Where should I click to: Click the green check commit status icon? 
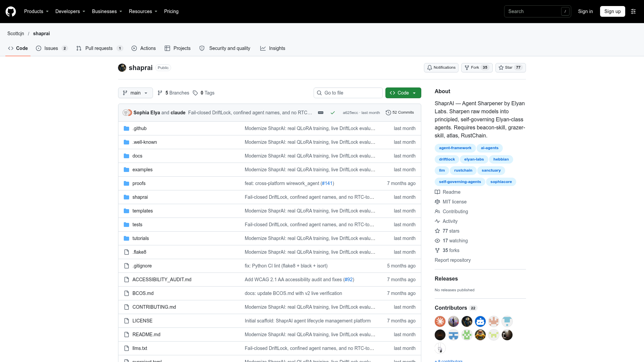[333, 113]
